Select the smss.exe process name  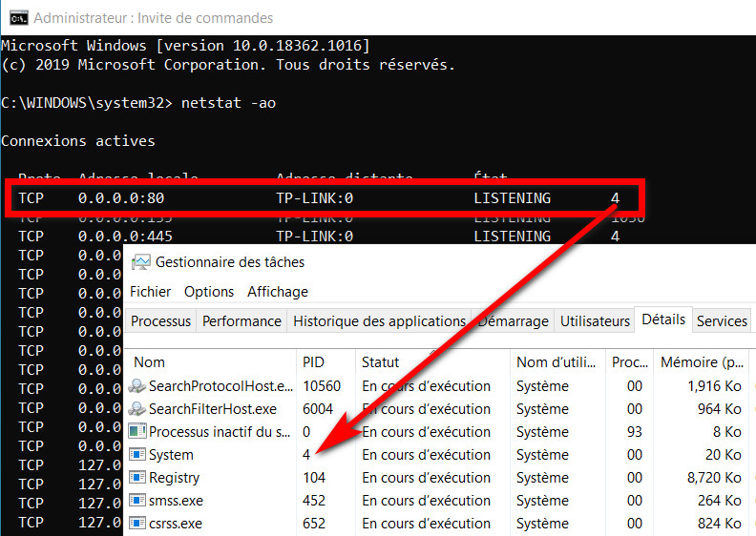pos(176,501)
